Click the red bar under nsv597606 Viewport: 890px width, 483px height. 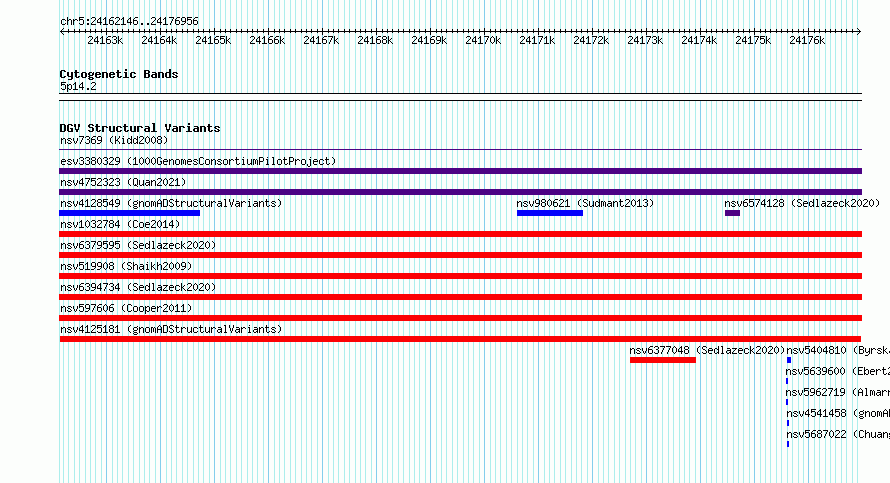point(460,318)
